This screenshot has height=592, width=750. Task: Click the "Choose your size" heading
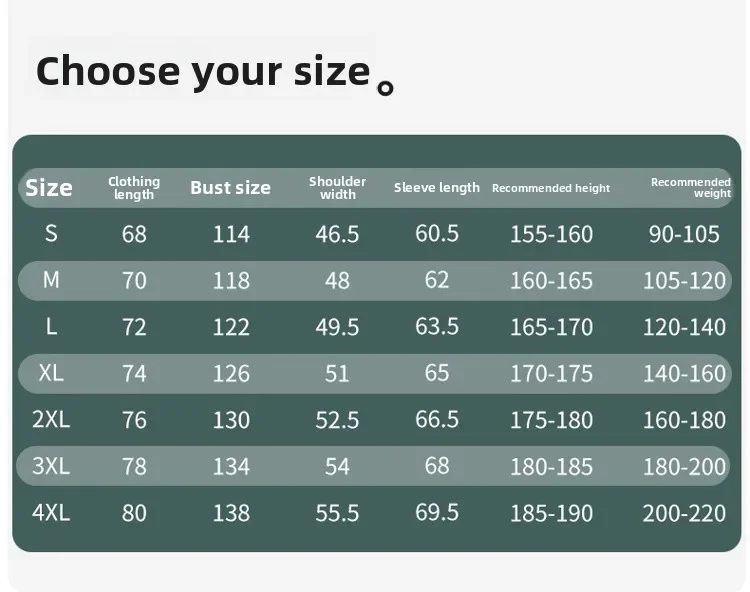pyautogui.click(x=203, y=71)
